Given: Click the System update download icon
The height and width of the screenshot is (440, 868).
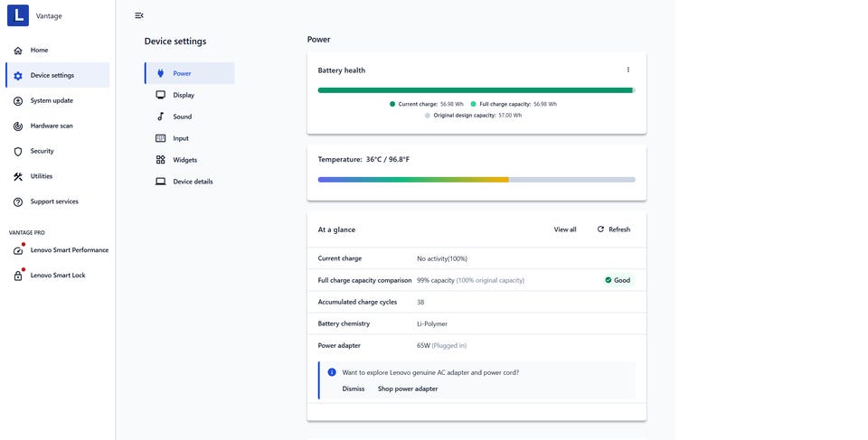Looking at the screenshot, I should tap(18, 100).
